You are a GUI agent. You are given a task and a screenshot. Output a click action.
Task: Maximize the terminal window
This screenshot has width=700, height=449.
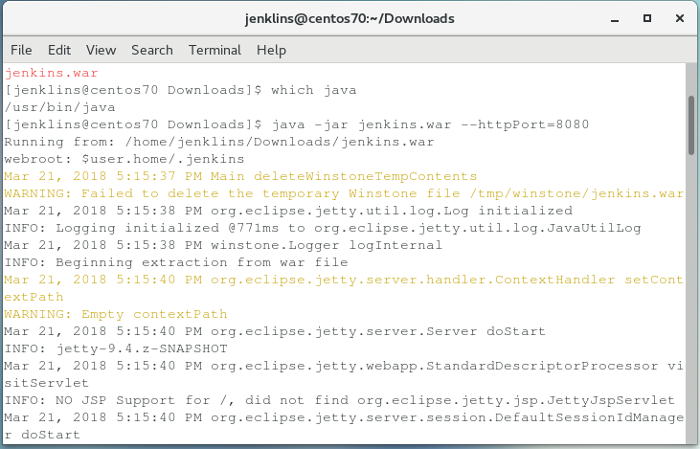click(x=648, y=18)
